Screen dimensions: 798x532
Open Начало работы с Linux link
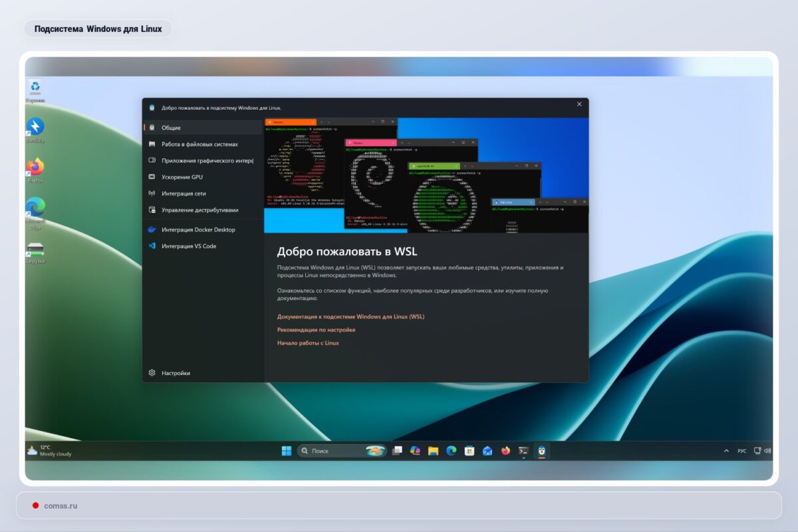(310, 342)
